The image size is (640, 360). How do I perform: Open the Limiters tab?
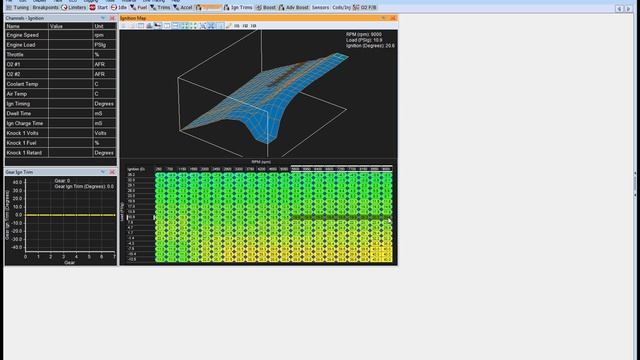(x=74, y=7)
